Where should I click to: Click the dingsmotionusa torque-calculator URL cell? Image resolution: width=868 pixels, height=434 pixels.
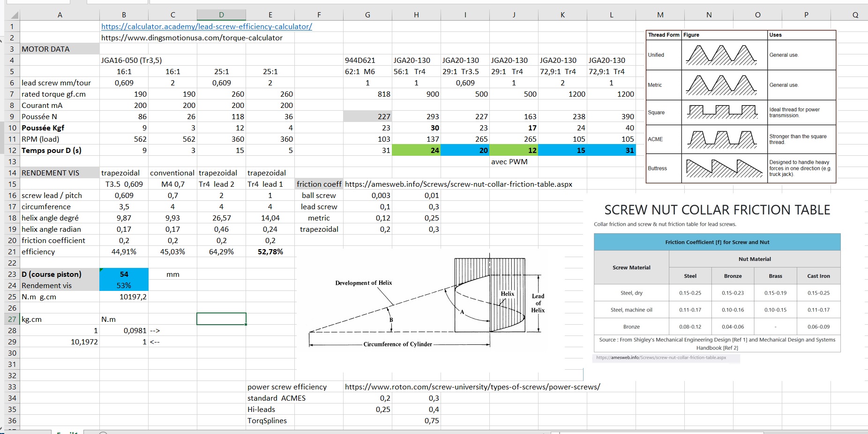(192, 38)
